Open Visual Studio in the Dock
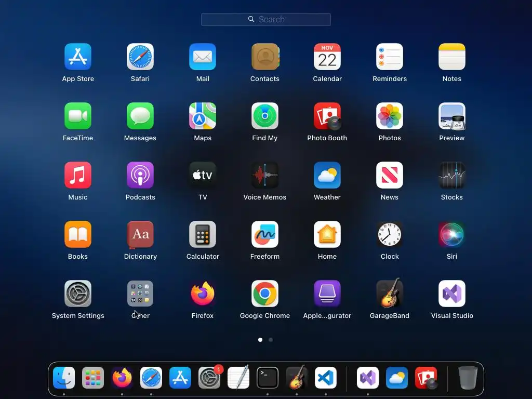The image size is (532, 399). [368, 378]
